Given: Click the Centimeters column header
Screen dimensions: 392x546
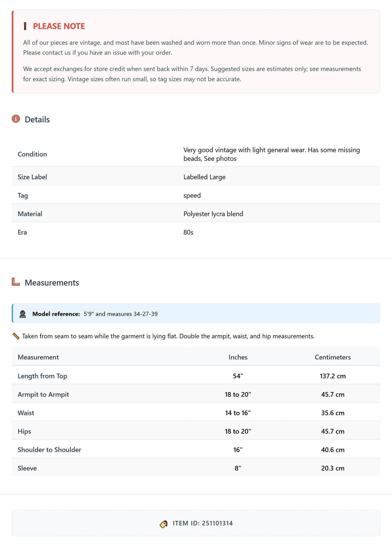Looking at the screenshot, I should point(333,357).
